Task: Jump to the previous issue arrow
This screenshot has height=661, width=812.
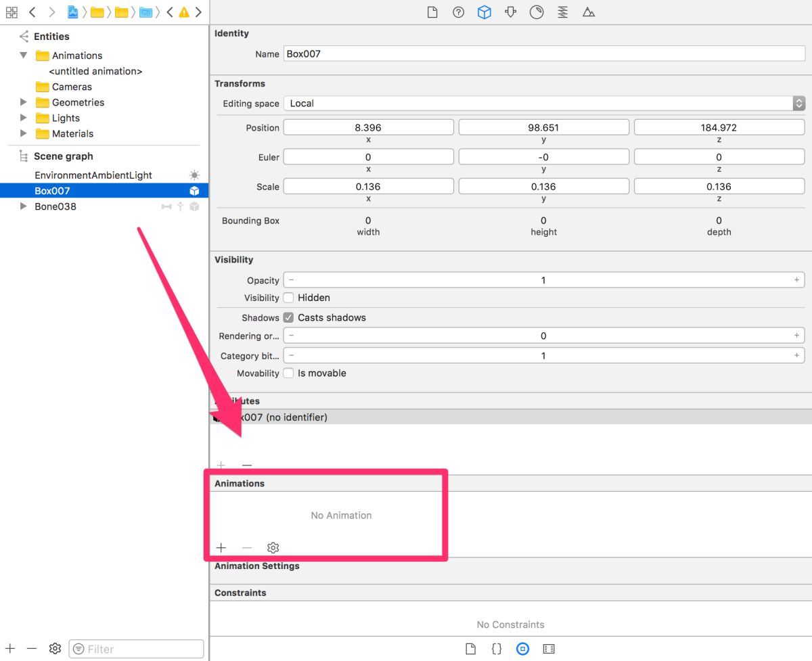Action: 169,12
